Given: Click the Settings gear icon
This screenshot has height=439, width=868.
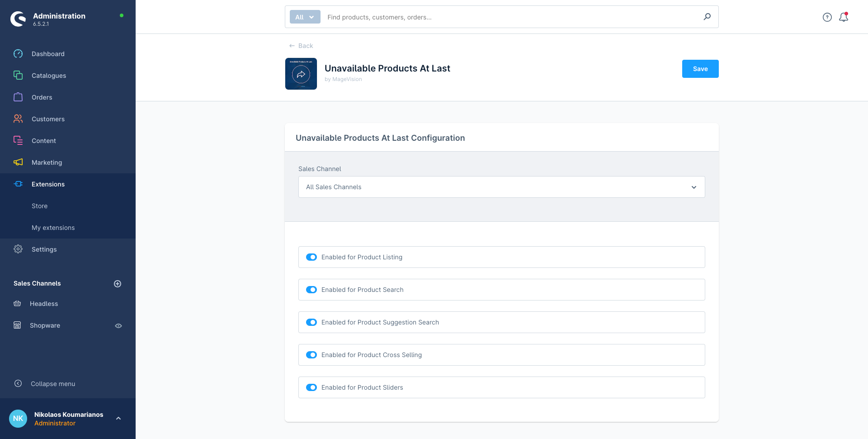Looking at the screenshot, I should (18, 249).
